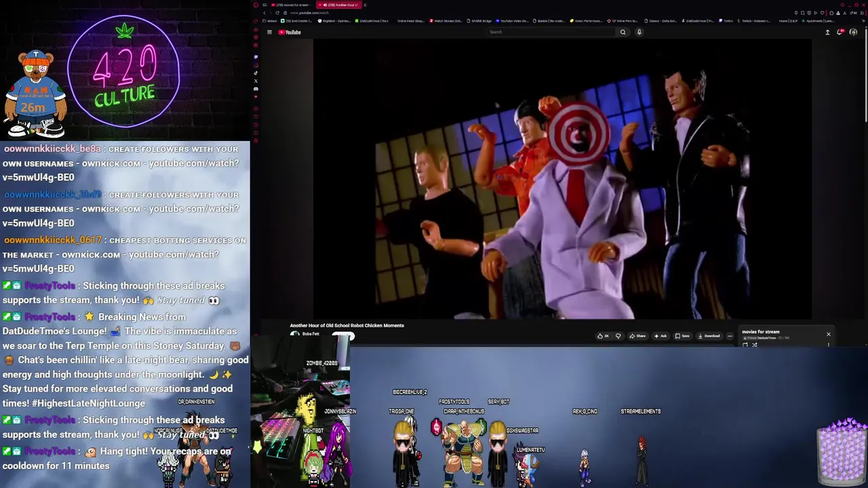Dislike the Robot Chicken video
The height and width of the screenshot is (488, 868).
(618, 336)
